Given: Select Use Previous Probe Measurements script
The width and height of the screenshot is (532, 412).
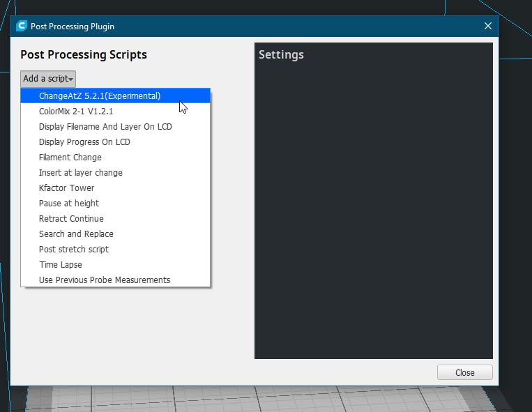Looking at the screenshot, I should pos(115,280).
